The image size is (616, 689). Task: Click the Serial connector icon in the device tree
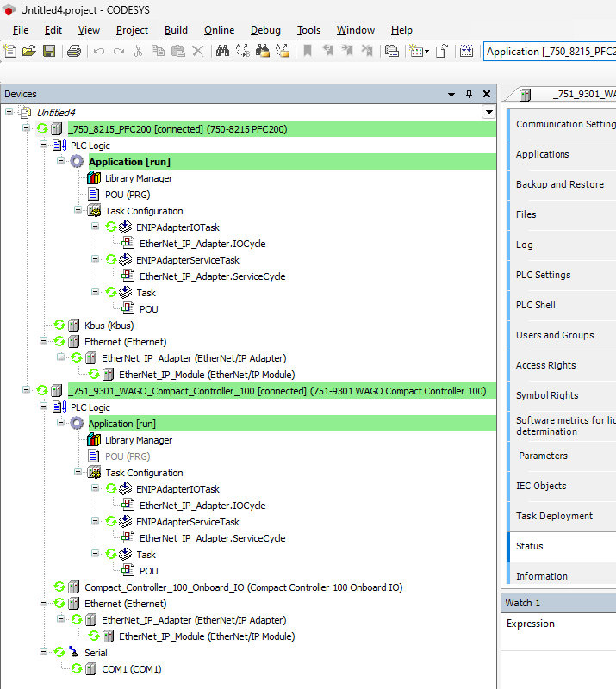pos(73,652)
